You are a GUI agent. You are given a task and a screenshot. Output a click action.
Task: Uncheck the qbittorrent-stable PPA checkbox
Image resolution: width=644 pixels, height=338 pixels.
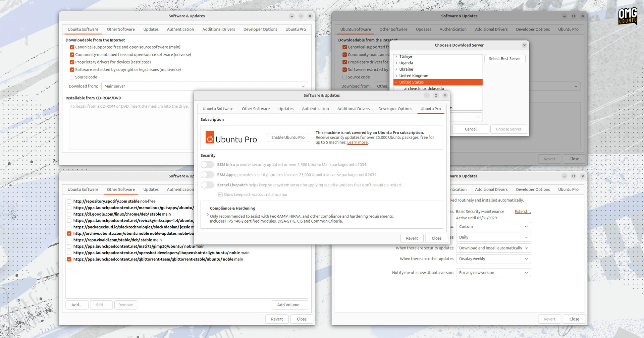(69, 260)
